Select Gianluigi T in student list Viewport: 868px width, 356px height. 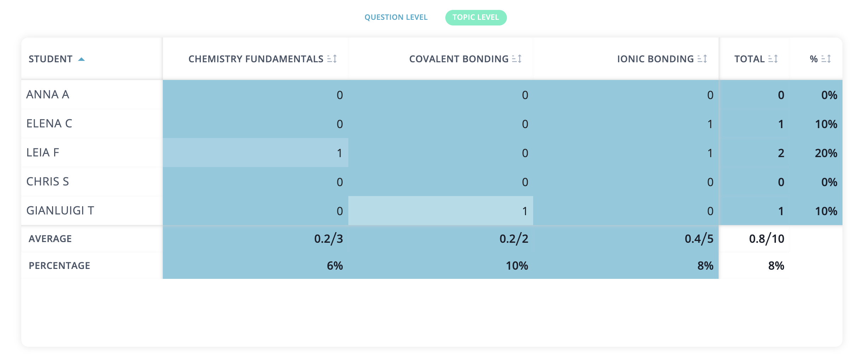[60, 211]
